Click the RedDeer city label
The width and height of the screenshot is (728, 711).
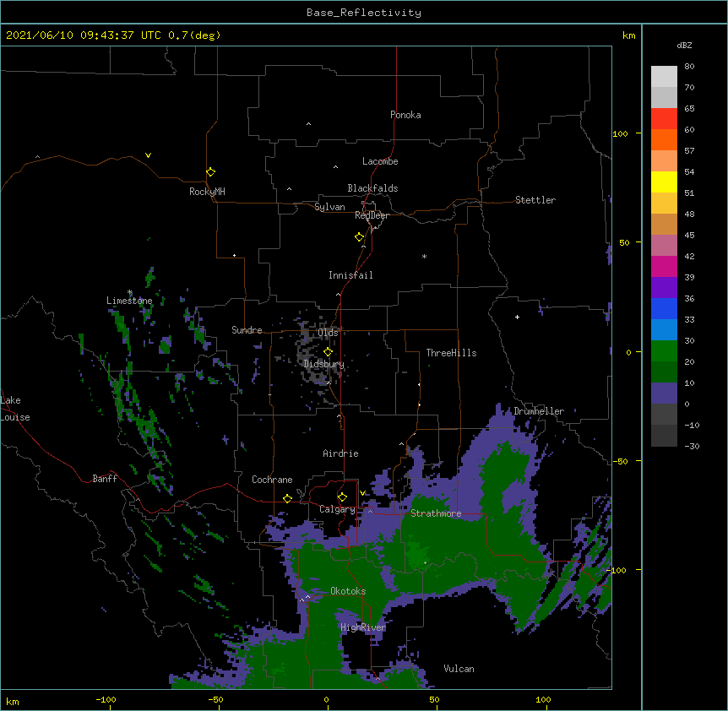(372, 215)
